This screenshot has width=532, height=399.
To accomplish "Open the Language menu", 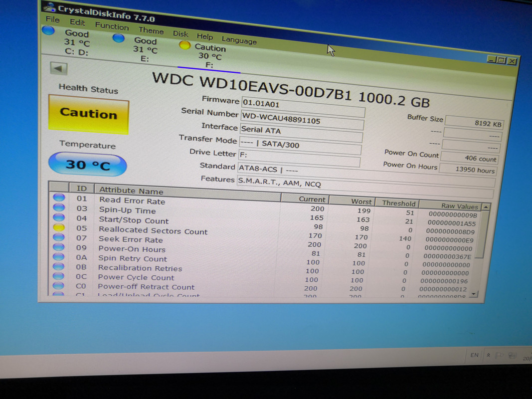I will click(239, 40).
